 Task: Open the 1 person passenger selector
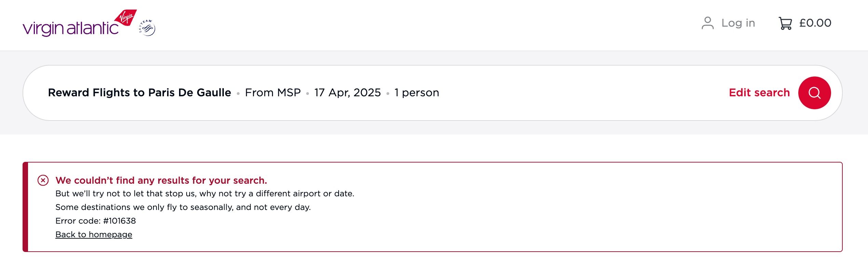[416, 92]
